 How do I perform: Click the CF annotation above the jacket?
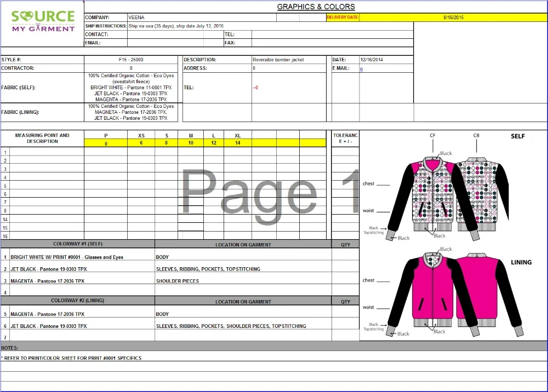[433, 135]
